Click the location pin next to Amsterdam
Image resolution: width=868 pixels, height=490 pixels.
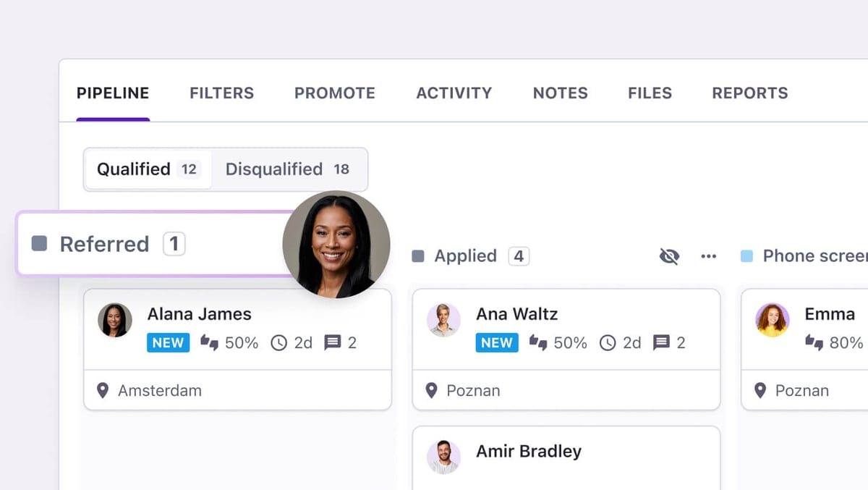(103, 391)
